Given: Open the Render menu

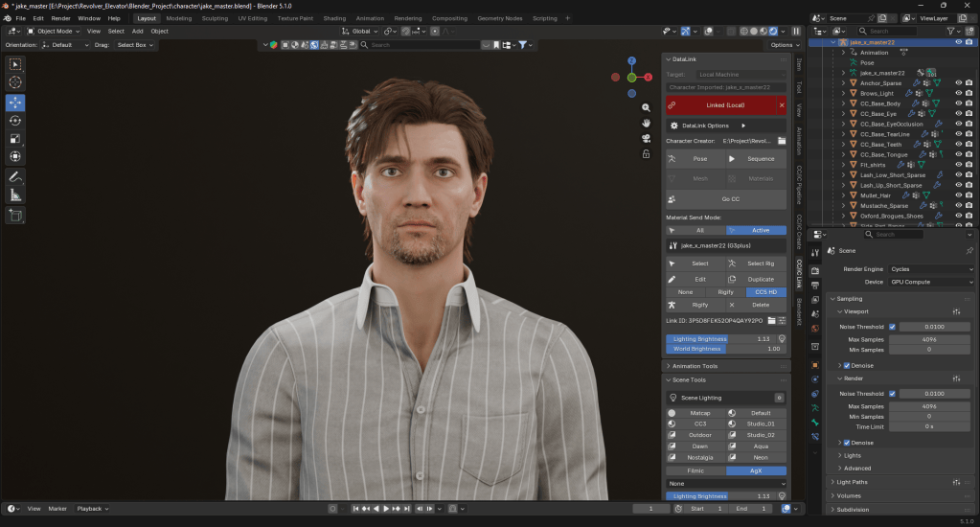Looking at the screenshot, I should (60, 18).
